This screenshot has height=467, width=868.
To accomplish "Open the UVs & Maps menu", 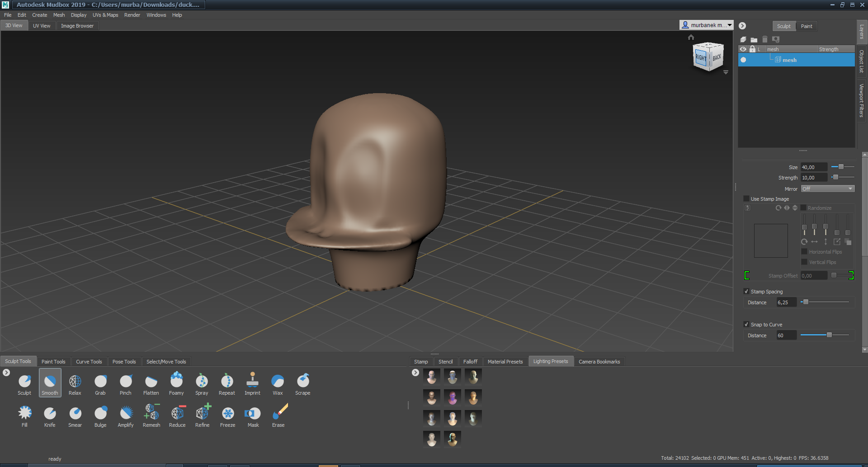I will 105,15.
